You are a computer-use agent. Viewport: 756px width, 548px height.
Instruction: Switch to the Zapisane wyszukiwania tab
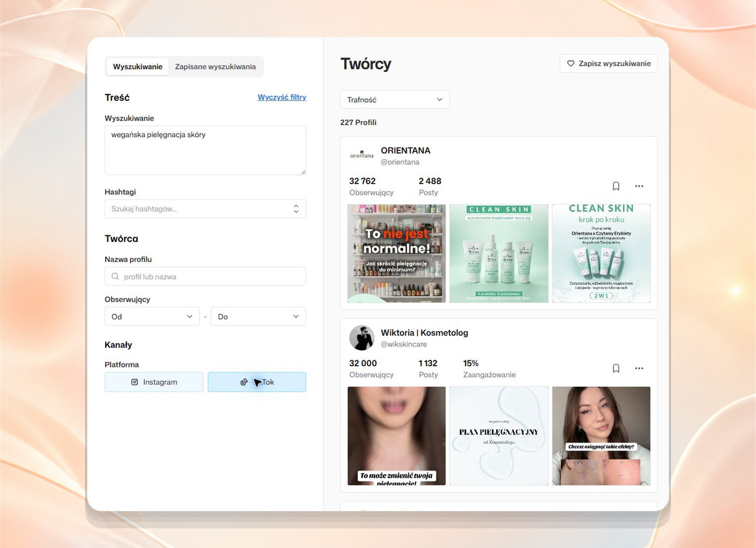click(215, 67)
